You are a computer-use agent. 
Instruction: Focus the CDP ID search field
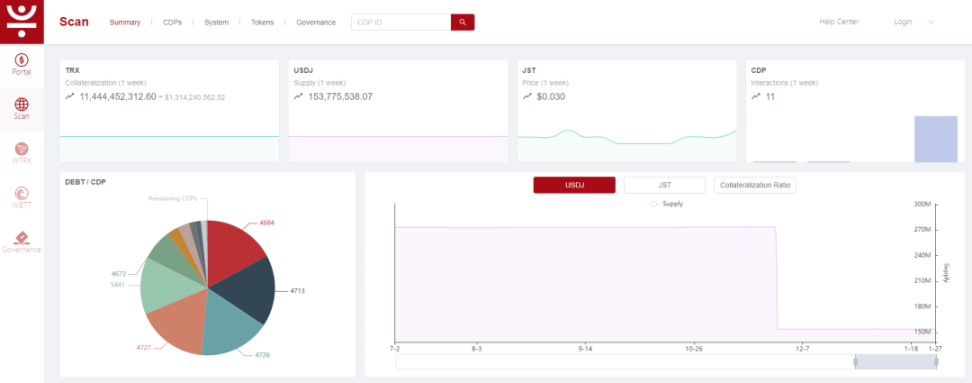coord(401,22)
